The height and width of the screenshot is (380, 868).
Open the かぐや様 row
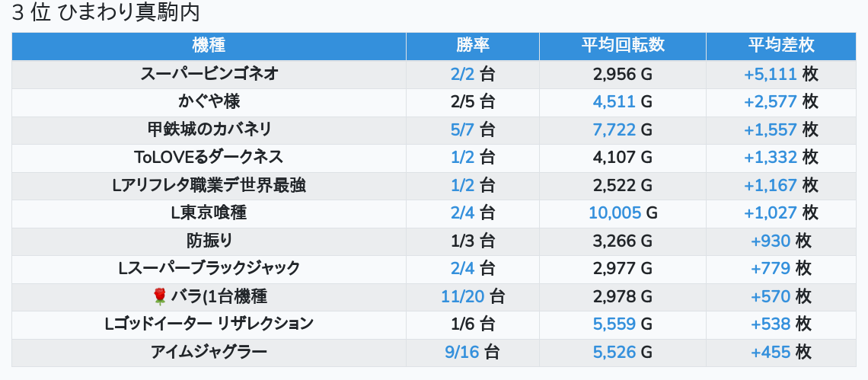[x=434, y=103]
